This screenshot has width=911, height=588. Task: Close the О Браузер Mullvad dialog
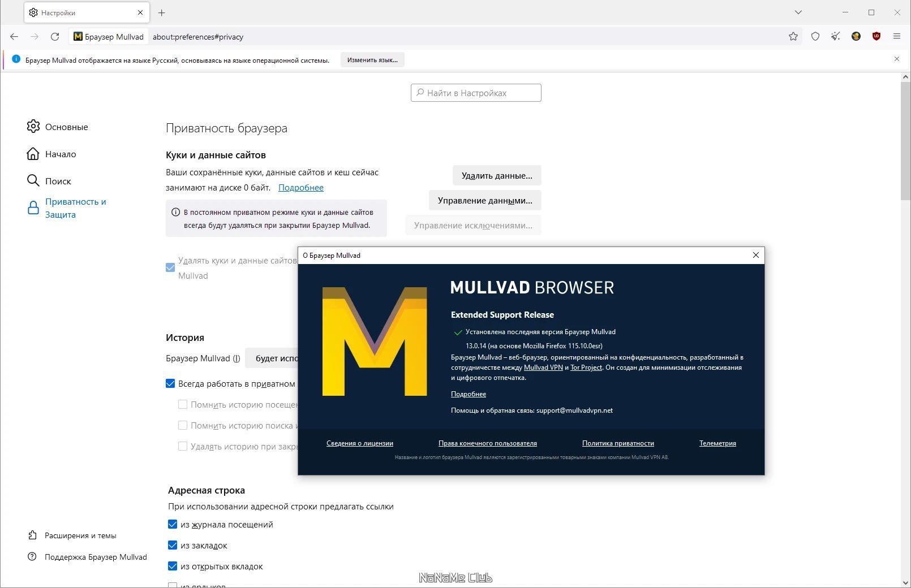coord(755,255)
